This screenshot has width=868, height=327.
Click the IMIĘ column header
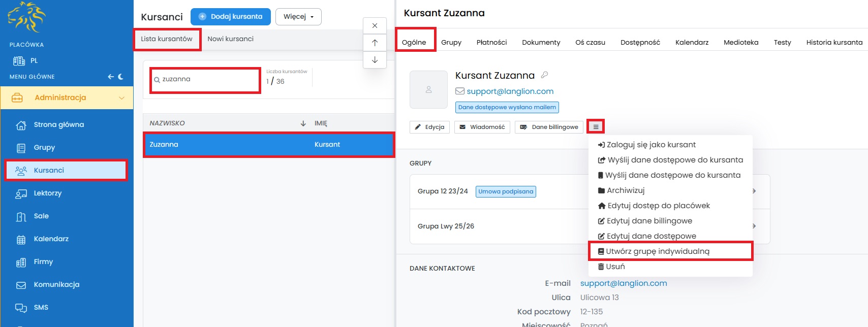(321, 123)
